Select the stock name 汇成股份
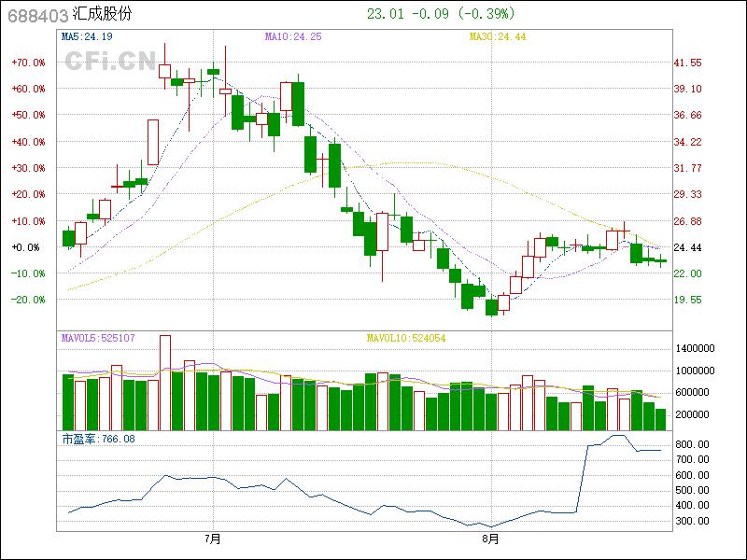This screenshot has width=747, height=560. click(x=102, y=14)
